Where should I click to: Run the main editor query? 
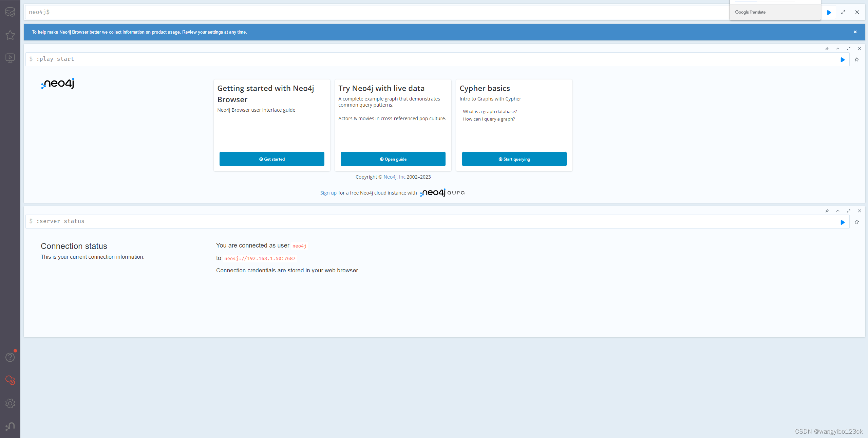(829, 13)
